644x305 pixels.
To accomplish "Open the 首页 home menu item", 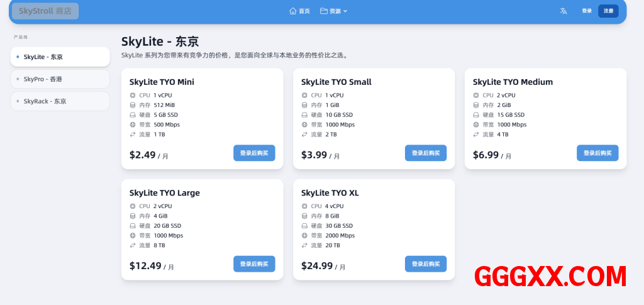I will pyautogui.click(x=300, y=11).
